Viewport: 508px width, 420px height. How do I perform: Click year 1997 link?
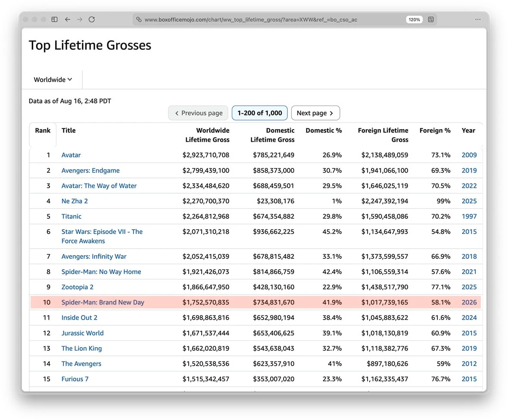pos(469,216)
